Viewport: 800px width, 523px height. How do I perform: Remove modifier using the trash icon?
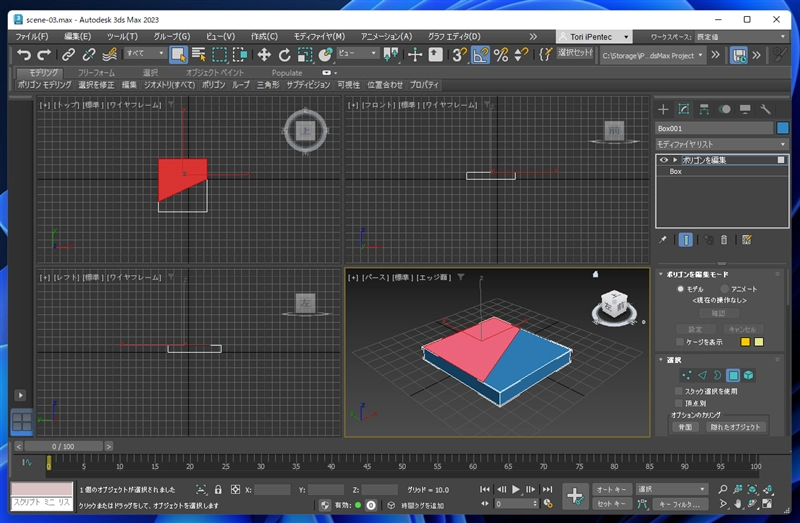[724, 240]
